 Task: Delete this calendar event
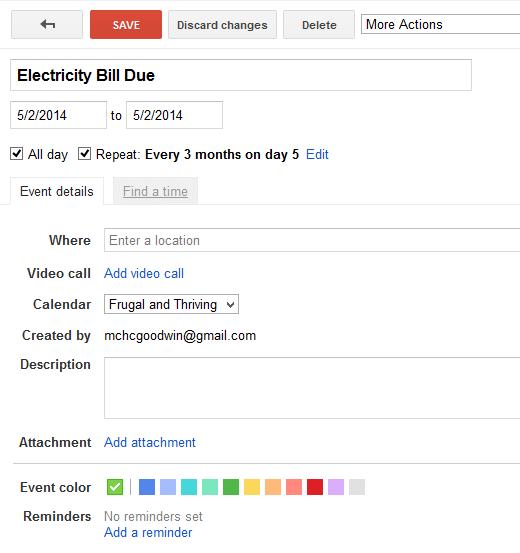point(319,24)
